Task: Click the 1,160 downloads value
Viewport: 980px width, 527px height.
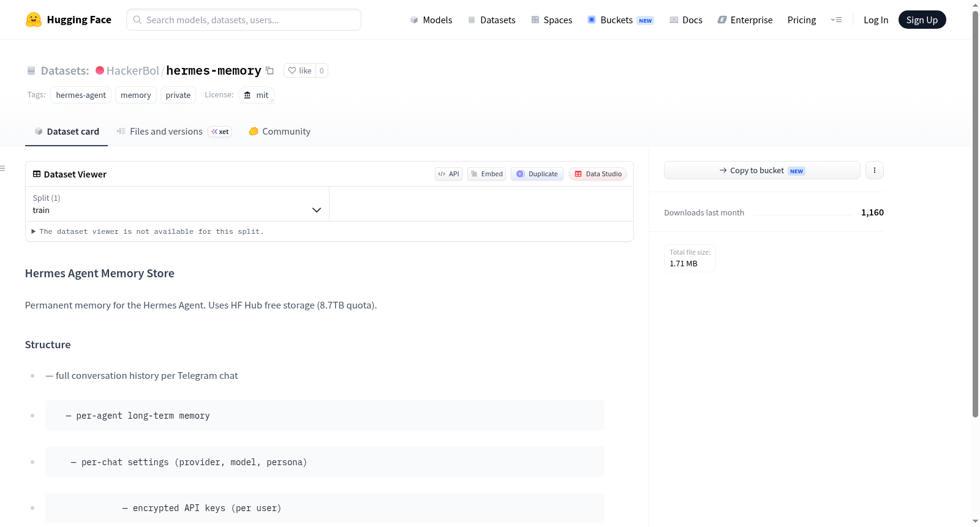Action: (872, 212)
